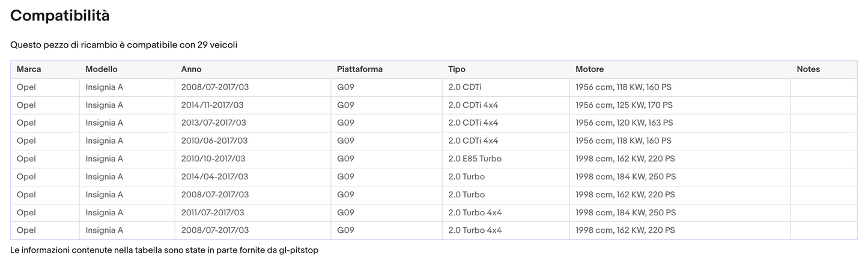868x264 pixels.
Task: Click the Compatibilità section heading
Action: click(x=59, y=16)
